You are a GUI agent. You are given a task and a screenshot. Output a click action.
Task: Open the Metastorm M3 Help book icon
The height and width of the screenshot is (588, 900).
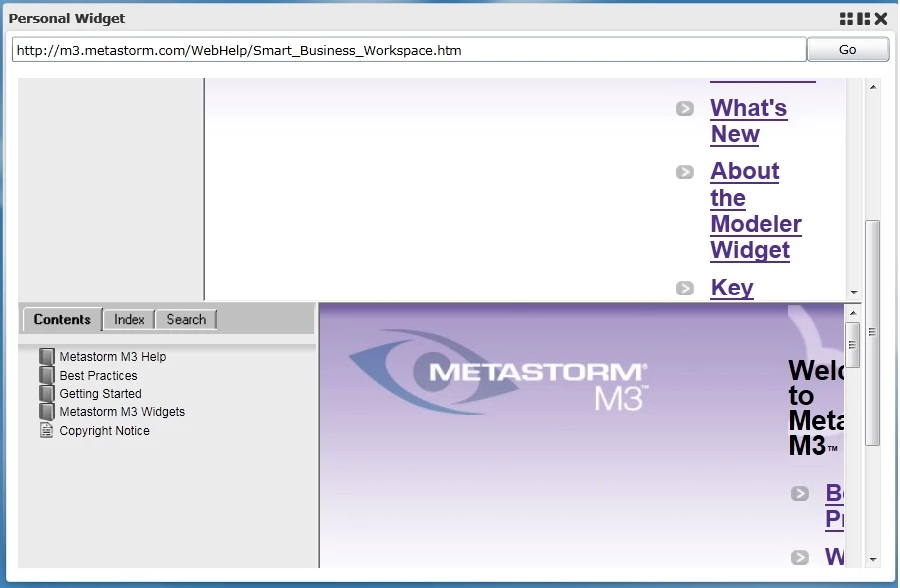(47, 356)
